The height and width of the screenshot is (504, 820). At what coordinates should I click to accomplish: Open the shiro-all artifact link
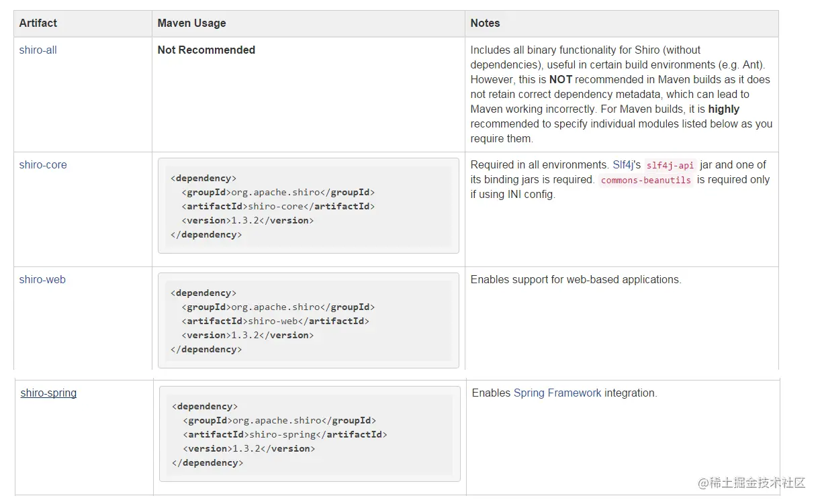click(x=38, y=50)
